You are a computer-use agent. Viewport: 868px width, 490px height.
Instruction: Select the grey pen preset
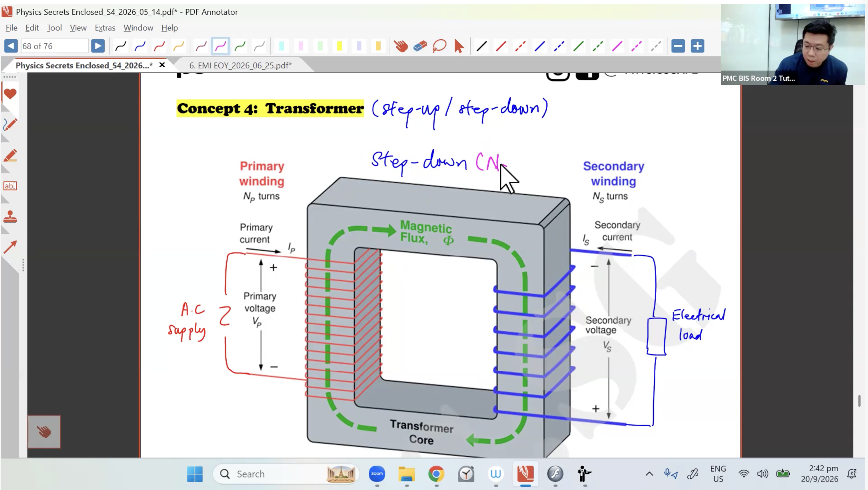point(259,46)
